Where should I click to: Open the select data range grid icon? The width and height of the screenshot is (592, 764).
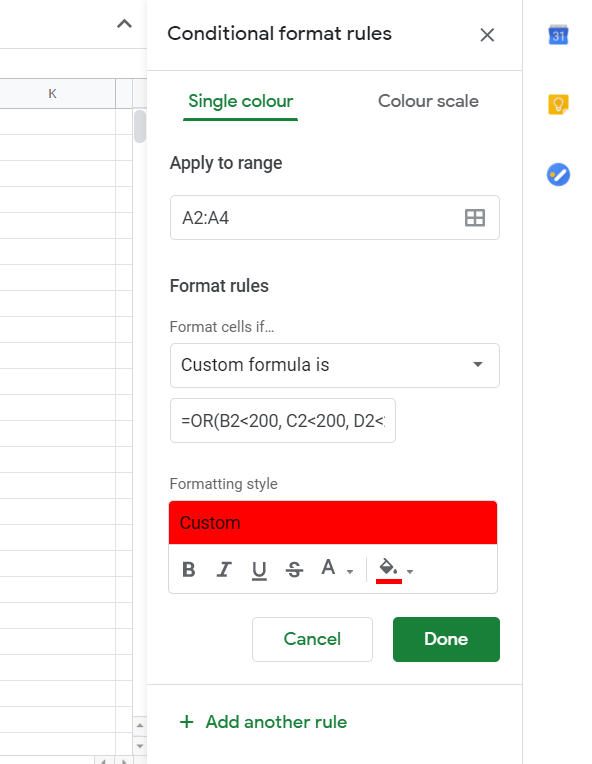pyautogui.click(x=475, y=218)
